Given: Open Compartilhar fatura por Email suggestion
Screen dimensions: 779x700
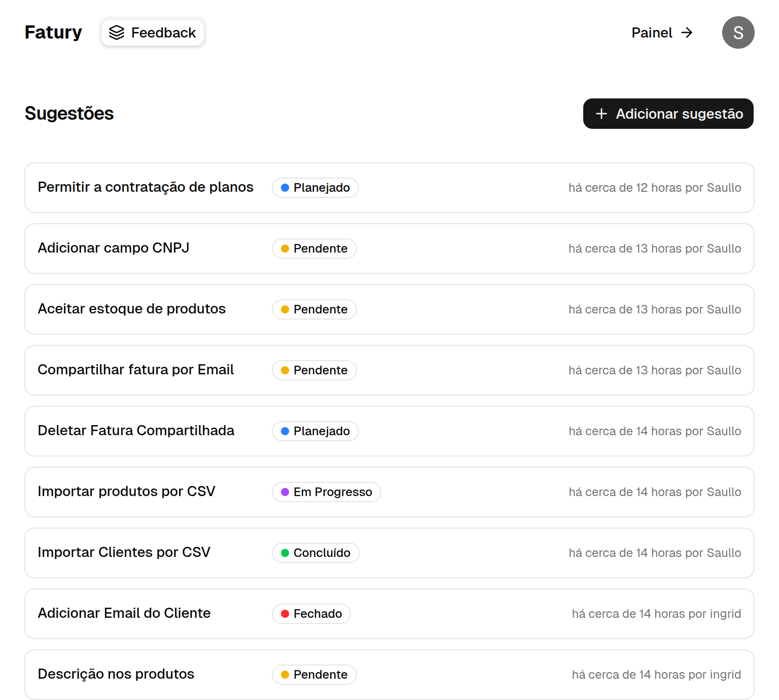Looking at the screenshot, I should point(136,370).
